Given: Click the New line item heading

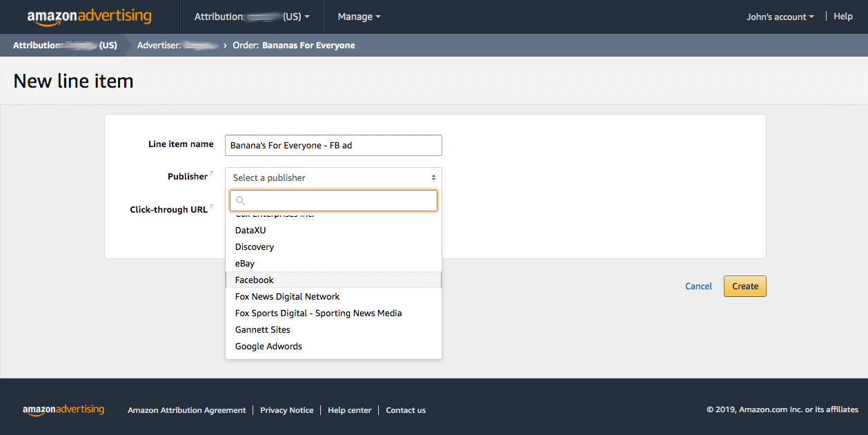Looking at the screenshot, I should coord(74,81).
